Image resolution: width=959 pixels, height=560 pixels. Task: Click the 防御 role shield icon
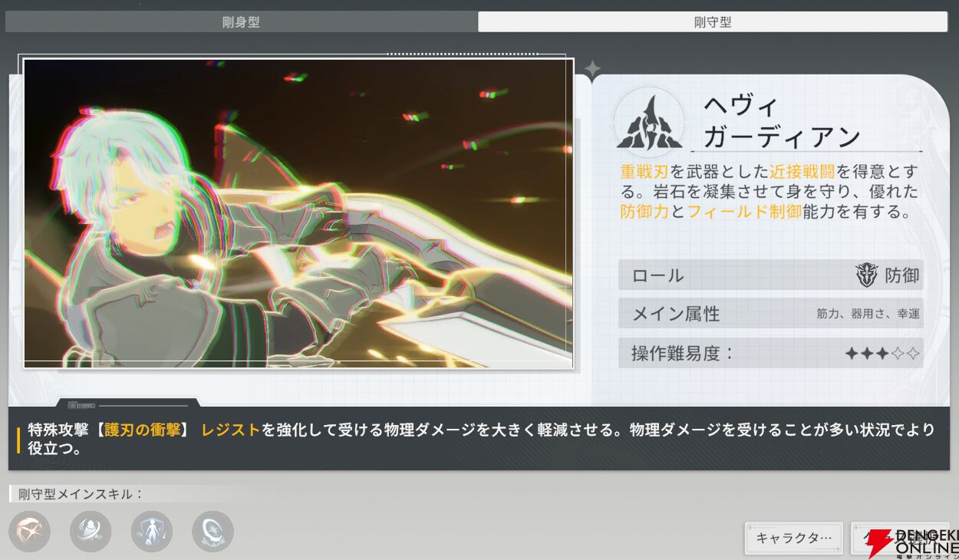866,275
